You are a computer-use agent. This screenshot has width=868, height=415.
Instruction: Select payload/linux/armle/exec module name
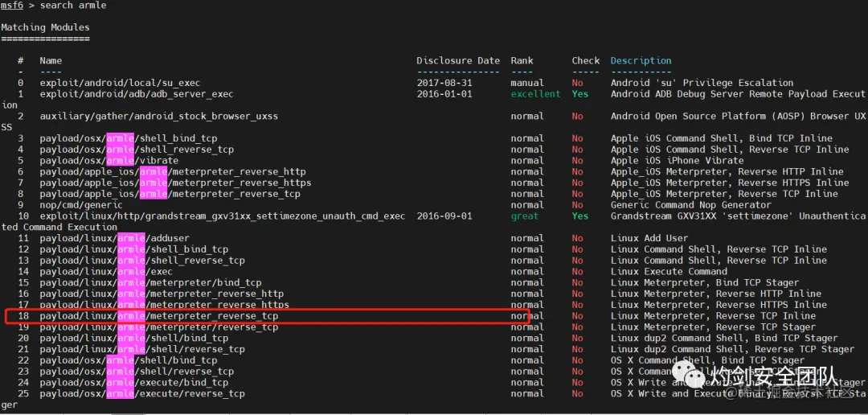[x=106, y=271]
